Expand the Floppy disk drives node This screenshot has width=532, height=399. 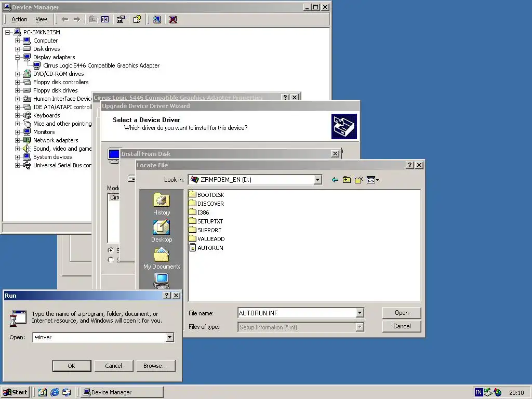click(x=17, y=90)
